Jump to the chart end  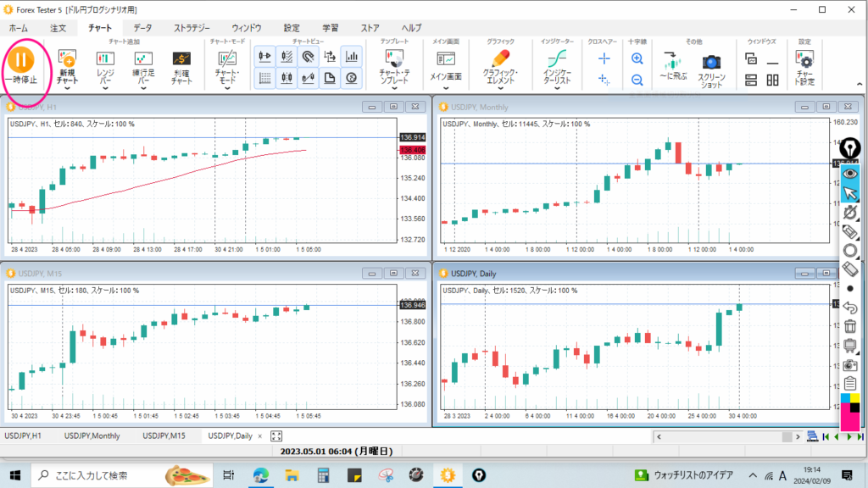[x=861, y=436]
